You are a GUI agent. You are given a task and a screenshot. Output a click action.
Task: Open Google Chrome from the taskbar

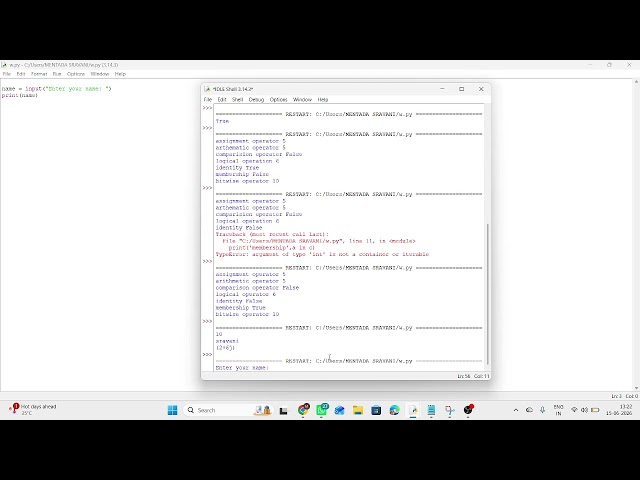click(303, 410)
